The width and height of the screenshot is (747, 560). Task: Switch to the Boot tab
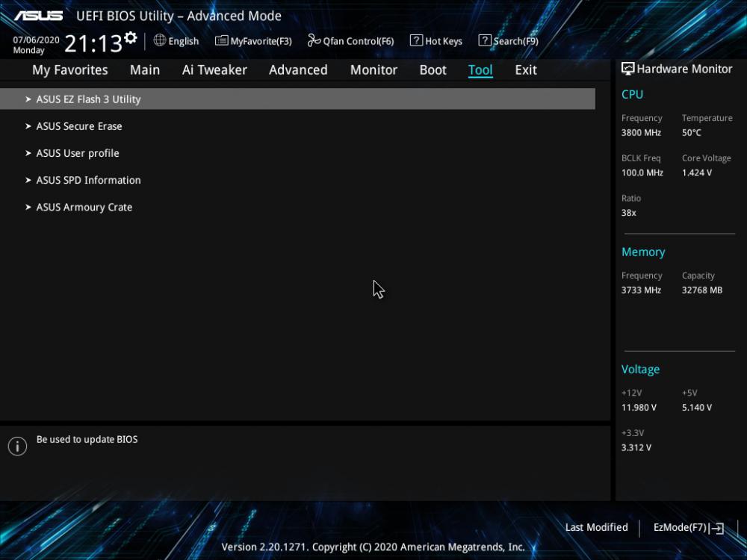(x=433, y=70)
